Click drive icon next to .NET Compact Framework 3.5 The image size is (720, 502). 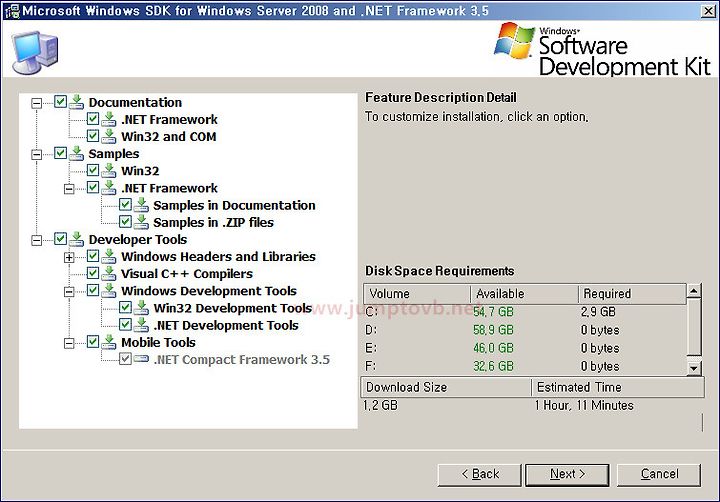[141, 359]
